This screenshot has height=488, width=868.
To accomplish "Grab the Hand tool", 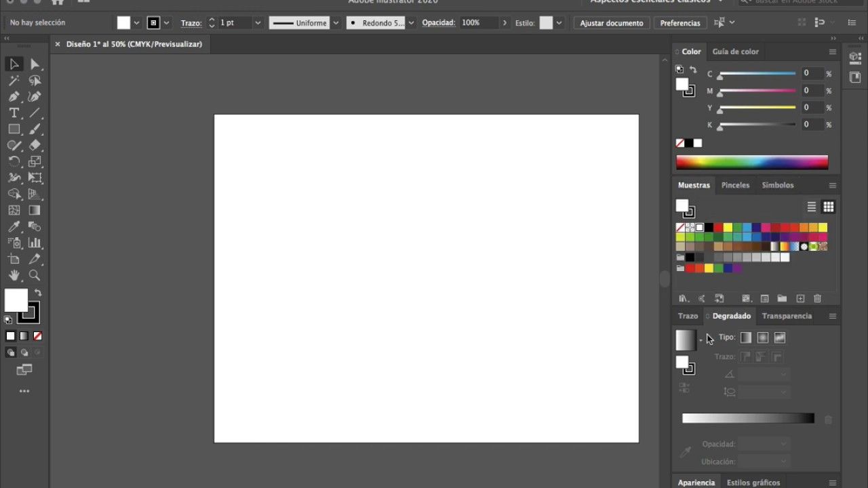I will pos(14,275).
